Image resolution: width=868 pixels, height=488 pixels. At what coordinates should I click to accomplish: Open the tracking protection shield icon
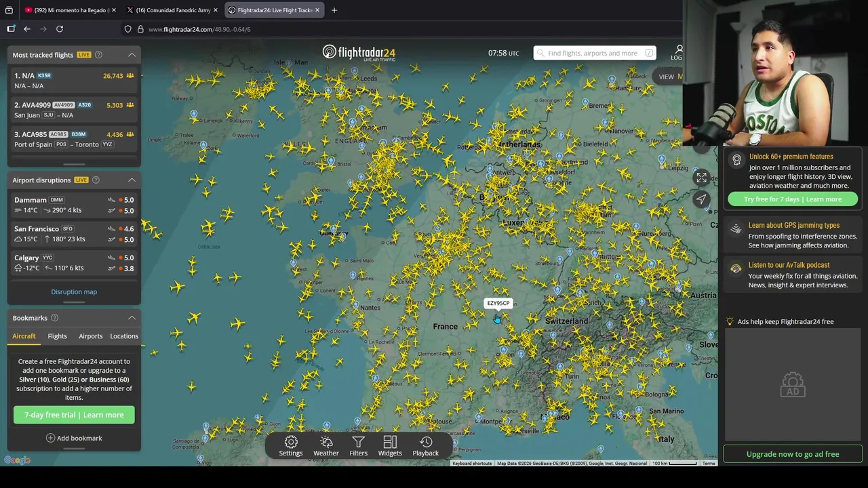127,29
